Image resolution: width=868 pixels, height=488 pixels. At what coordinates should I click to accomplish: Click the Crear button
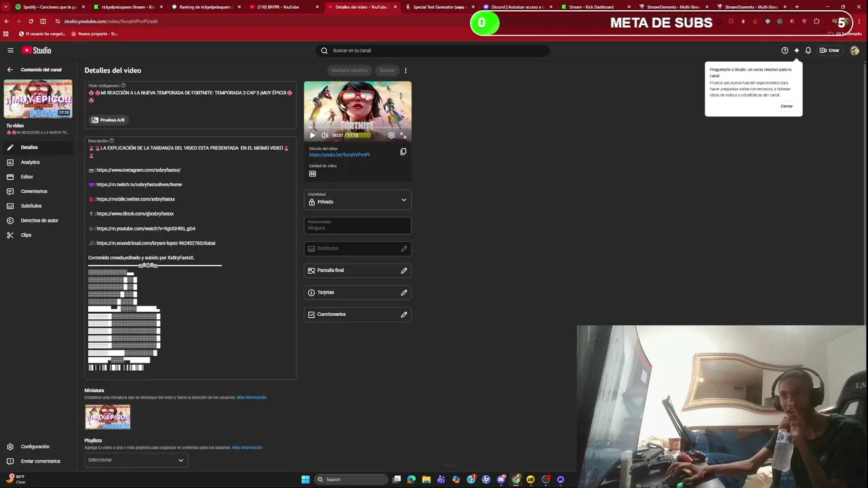point(829,50)
